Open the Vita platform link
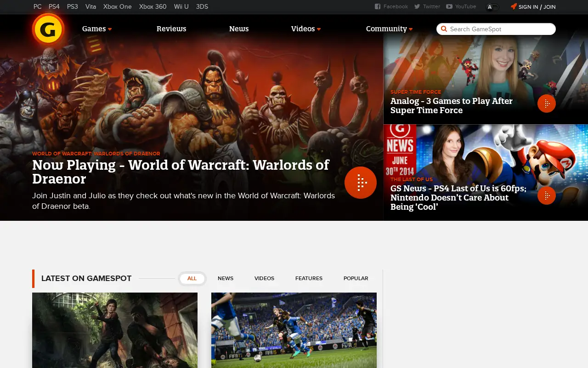Viewport: 588px width, 368px height. (90, 6)
